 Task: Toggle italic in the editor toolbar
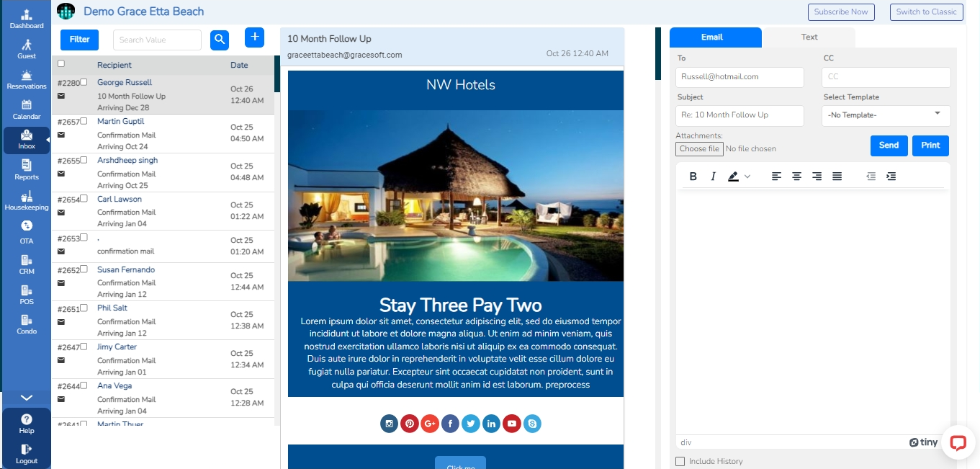pyautogui.click(x=713, y=177)
